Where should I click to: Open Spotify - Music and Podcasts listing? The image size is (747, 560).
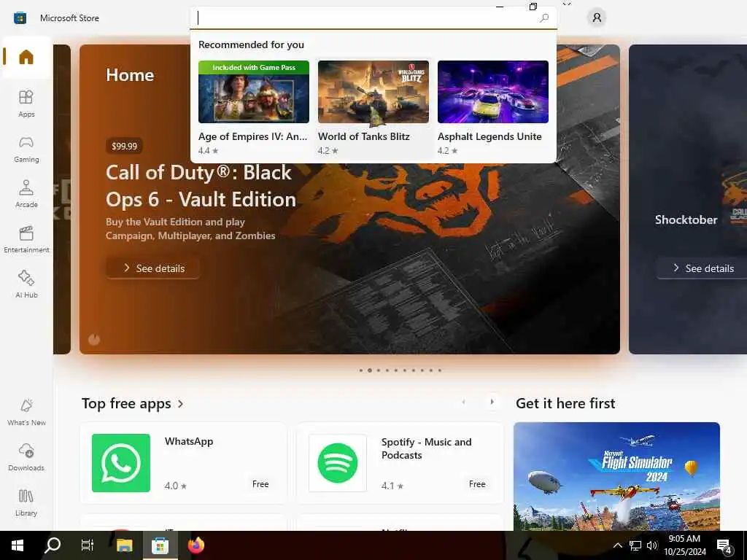pyautogui.click(x=400, y=463)
